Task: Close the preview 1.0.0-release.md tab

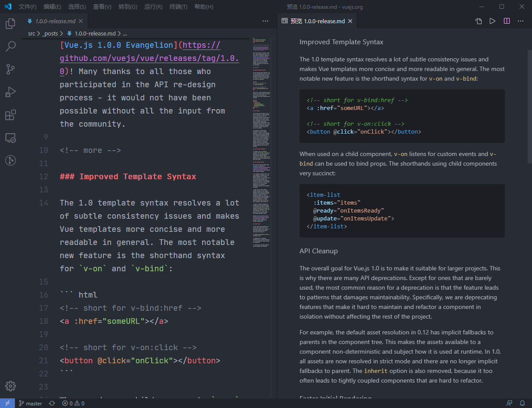Action: (x=350, y=21)
